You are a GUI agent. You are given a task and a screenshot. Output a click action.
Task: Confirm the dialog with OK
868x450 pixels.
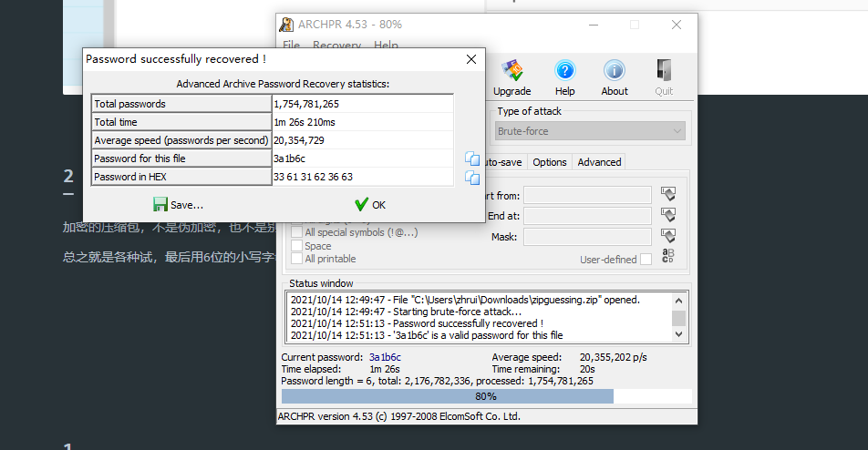[x=370, y=205]
